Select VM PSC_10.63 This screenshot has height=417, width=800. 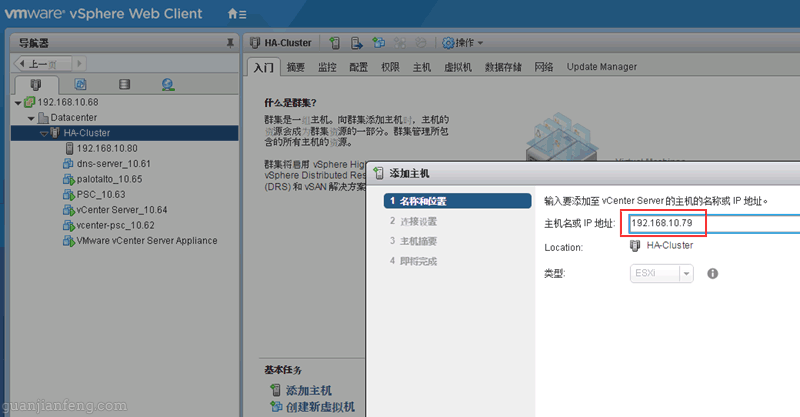pyautogui.click(x=101, y=194)
